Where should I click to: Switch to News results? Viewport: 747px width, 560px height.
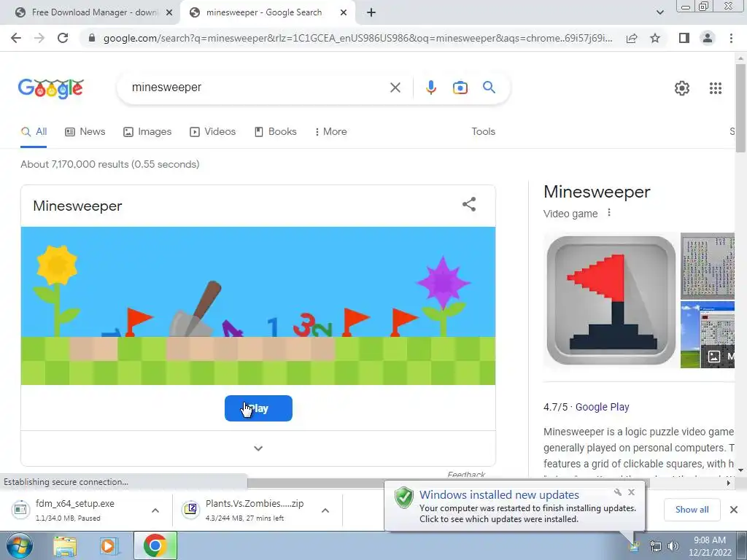(x=85, y=132)
